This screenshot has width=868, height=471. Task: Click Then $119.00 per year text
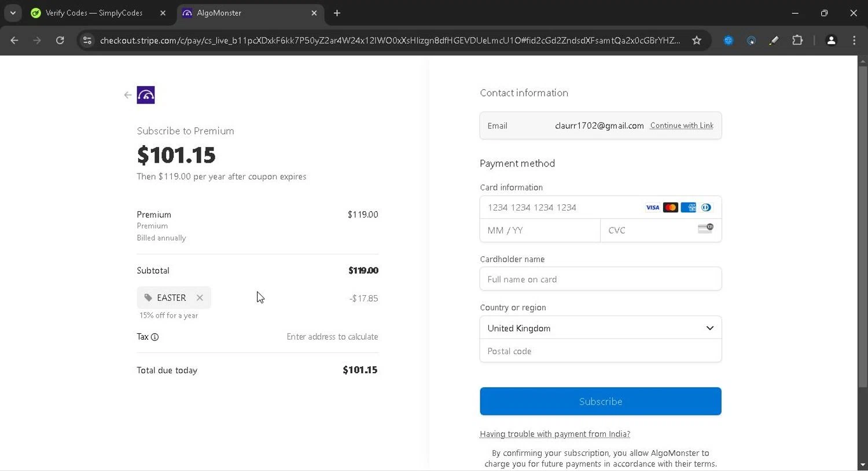point(222,176)
